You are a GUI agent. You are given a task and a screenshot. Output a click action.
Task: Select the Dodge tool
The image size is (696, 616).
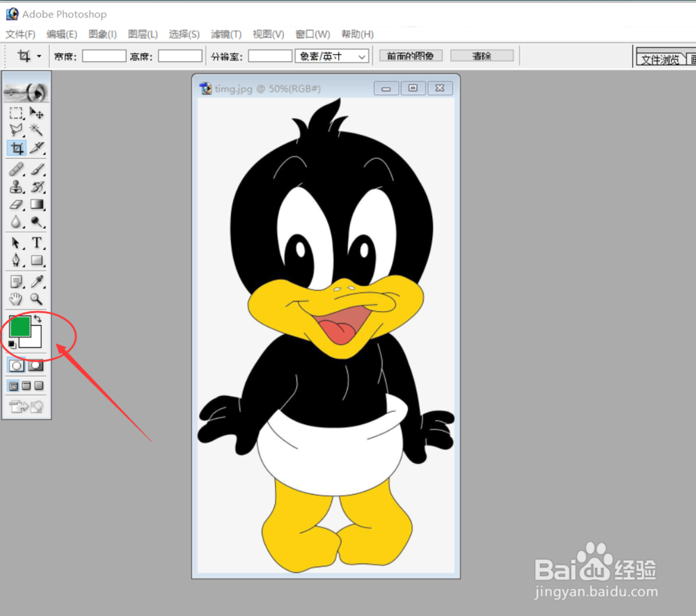[37, 222]
